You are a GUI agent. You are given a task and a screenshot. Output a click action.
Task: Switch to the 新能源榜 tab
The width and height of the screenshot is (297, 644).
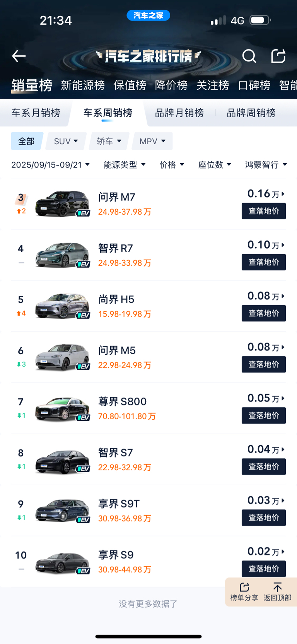[x=83, y=85]
